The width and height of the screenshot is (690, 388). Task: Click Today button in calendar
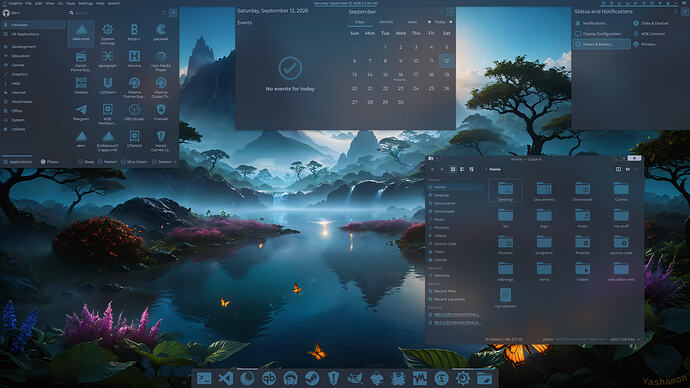440,22
